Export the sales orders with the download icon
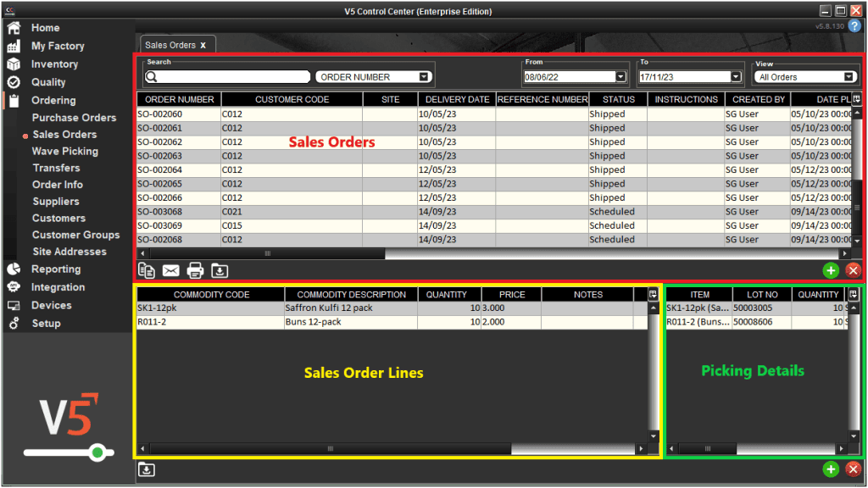 click(219, 270)
